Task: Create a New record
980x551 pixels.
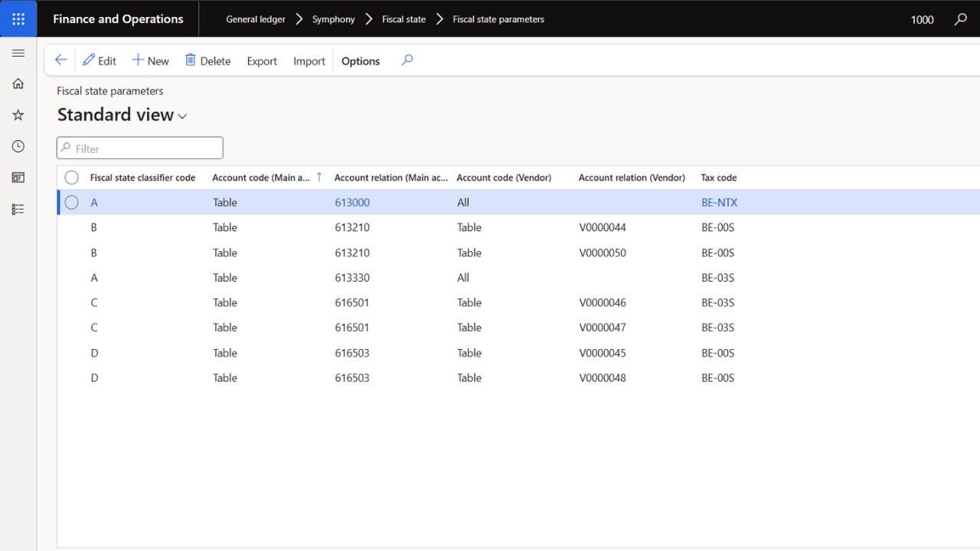Action: [150, 60]
